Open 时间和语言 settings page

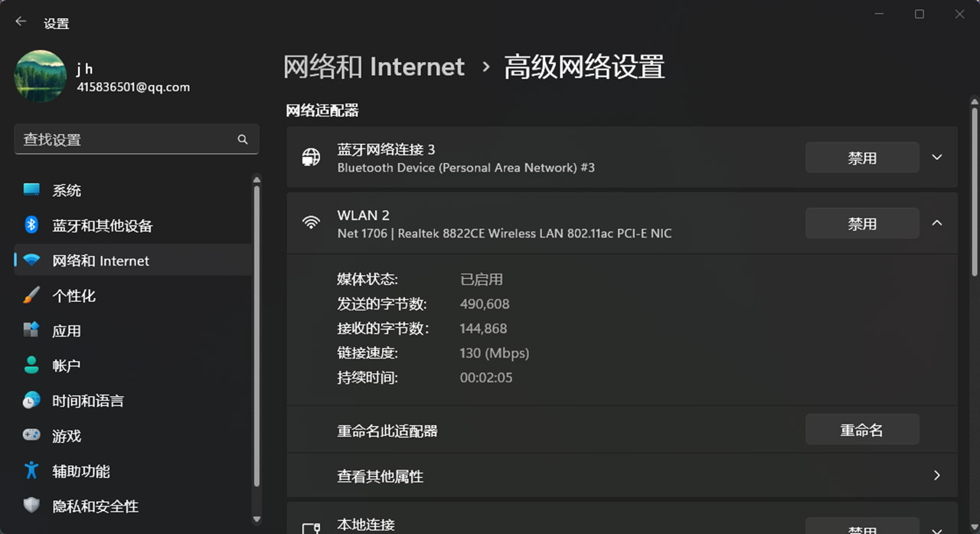[87, 401]
